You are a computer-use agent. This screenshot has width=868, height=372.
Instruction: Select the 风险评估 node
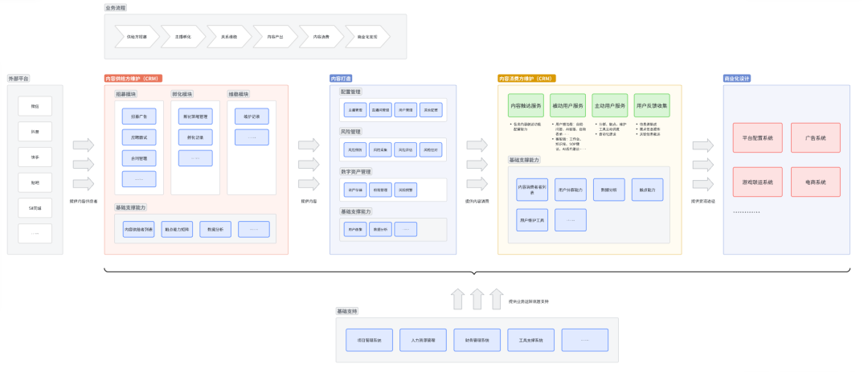tap(406, 150)
